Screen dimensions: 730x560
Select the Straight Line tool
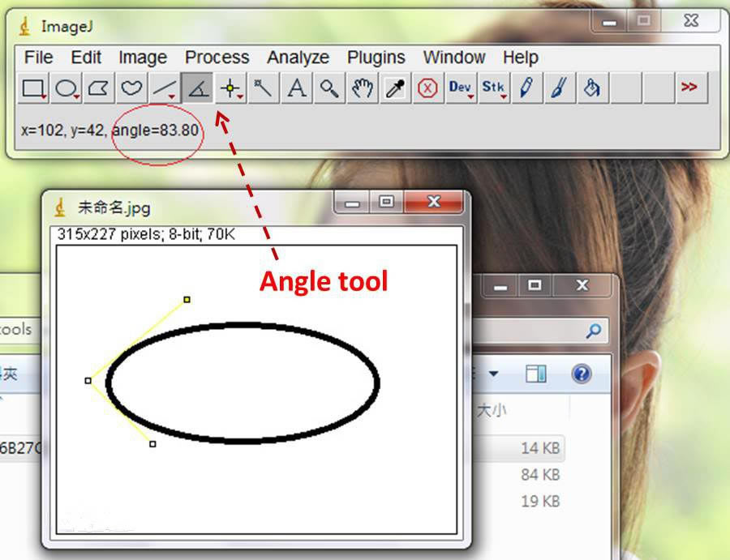pyautogui.click(x=165, y=88)
